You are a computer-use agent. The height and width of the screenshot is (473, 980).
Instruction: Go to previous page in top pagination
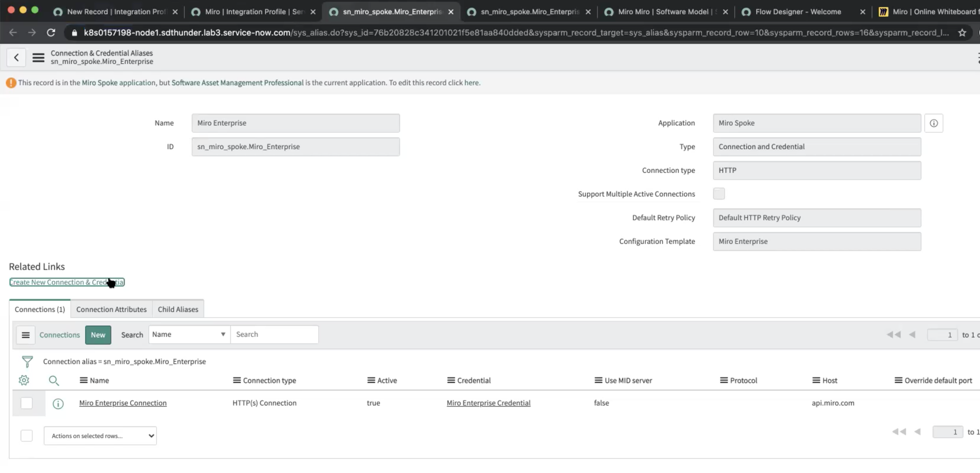click(912, 335)
